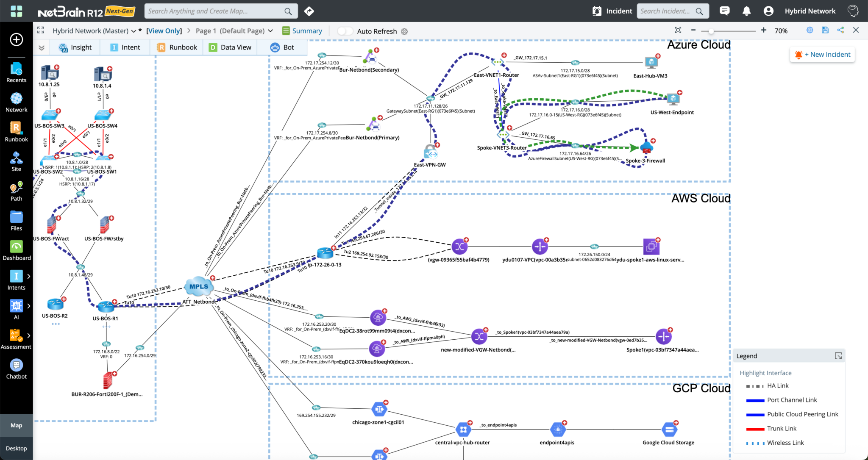Image resolution: width=868 pixels, height=460 pixels.
Task: Open the user account profile icon
Action: 768,11
